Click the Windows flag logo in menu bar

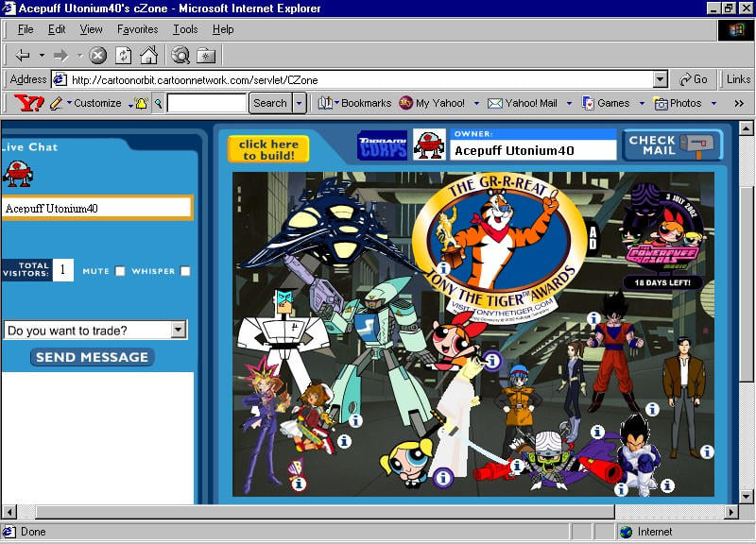[736, 30]
